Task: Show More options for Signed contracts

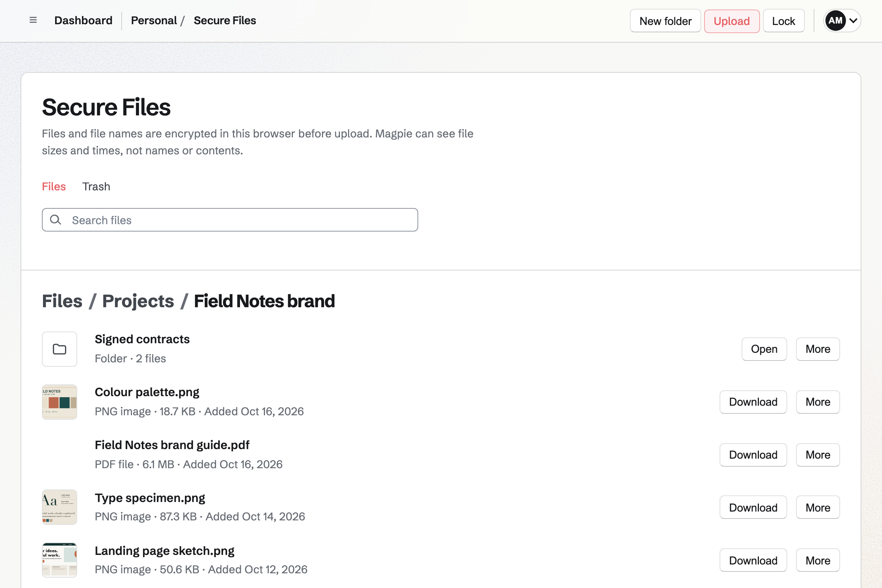Action: (817, 349)
